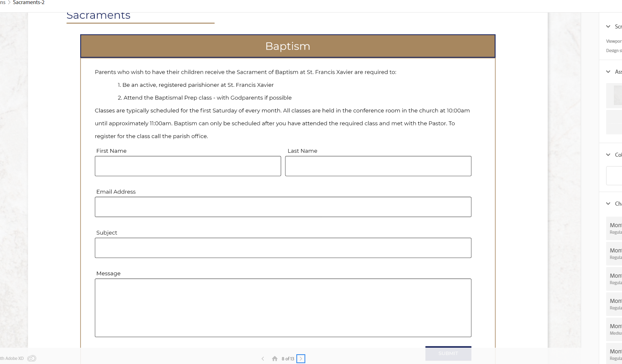Focus the Email Address field
This screenshot has height=364, width=622.
(x=283, y=207)
